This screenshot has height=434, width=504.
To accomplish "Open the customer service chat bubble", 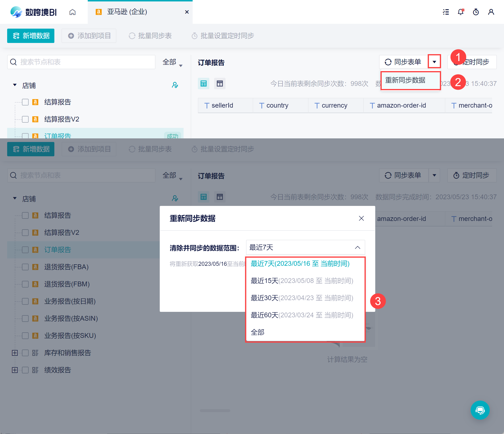I will coord(480,410).
